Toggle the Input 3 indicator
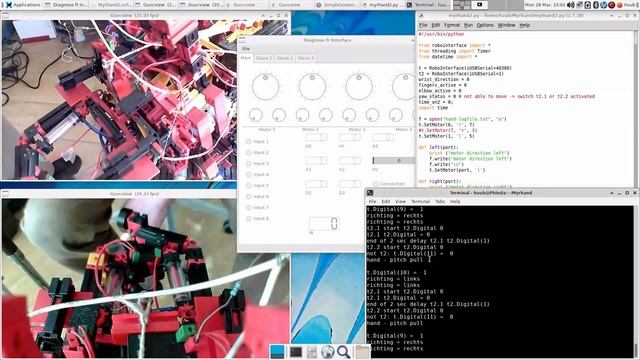 249,164
